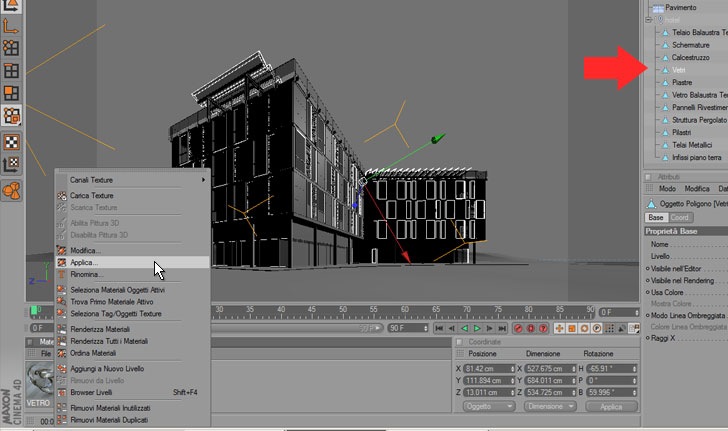728x431 pixels.
Task: Step forward one frame
Action: [x=489, y=328]
